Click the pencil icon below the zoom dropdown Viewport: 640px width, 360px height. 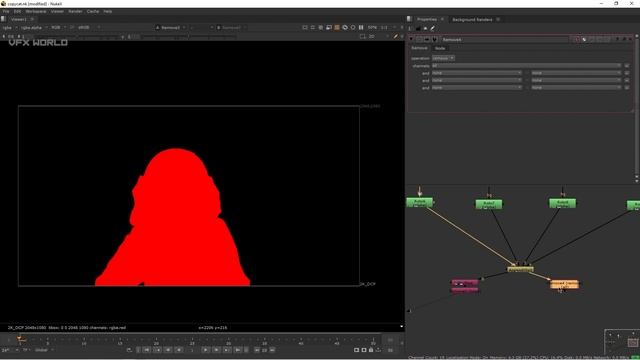pos(396,36)
